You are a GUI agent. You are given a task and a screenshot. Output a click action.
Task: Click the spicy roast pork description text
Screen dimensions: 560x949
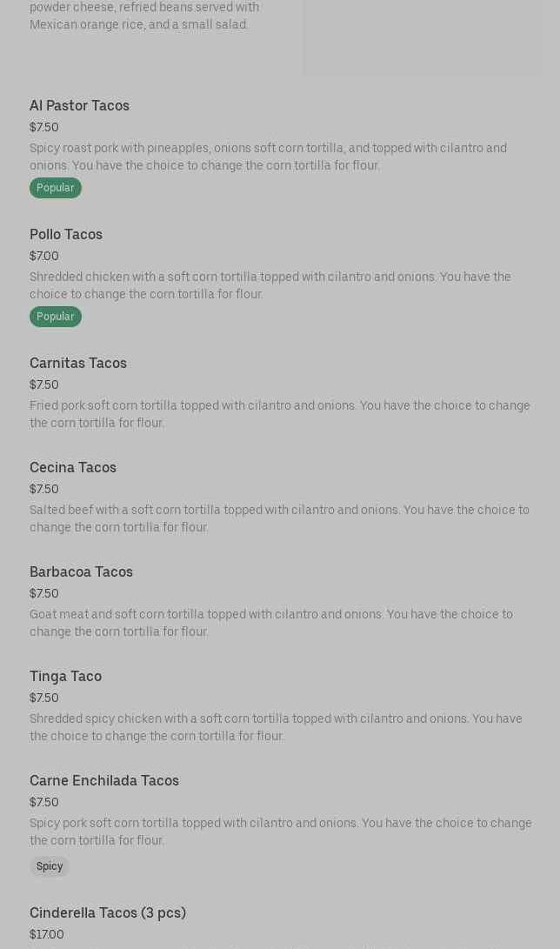[268, 157]
